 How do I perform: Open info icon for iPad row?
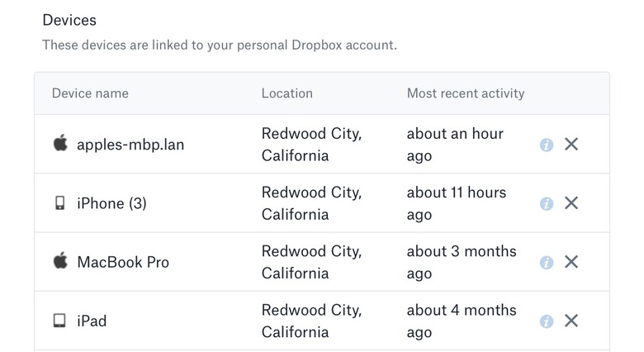(x=546, y=321)
